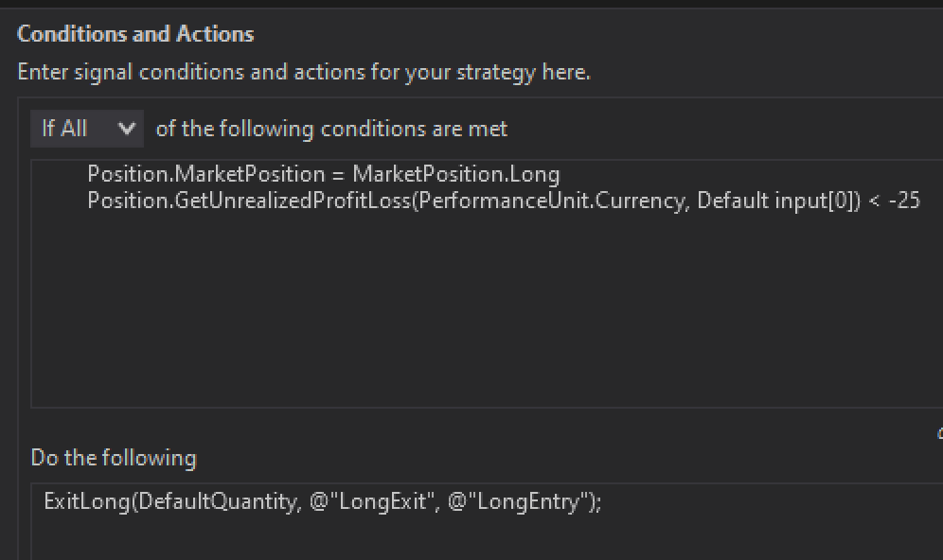Click the "Do the following" label
The width and height of the screenshot is (943, 560).
tap(114, 459)
